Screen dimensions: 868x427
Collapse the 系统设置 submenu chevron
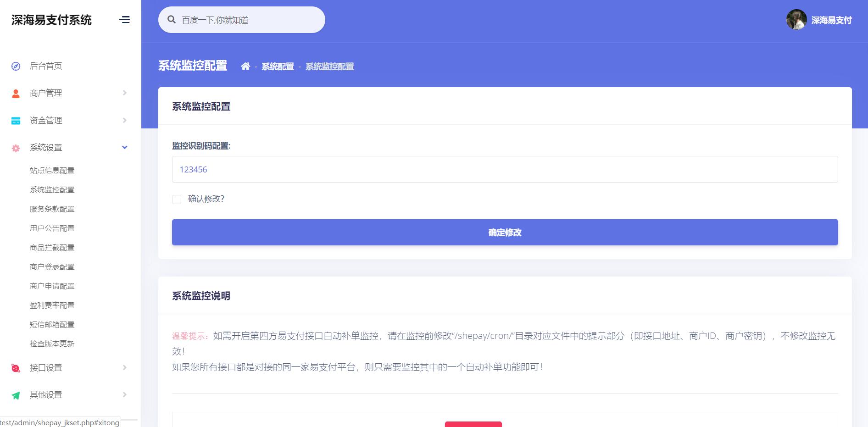point(124,147)
